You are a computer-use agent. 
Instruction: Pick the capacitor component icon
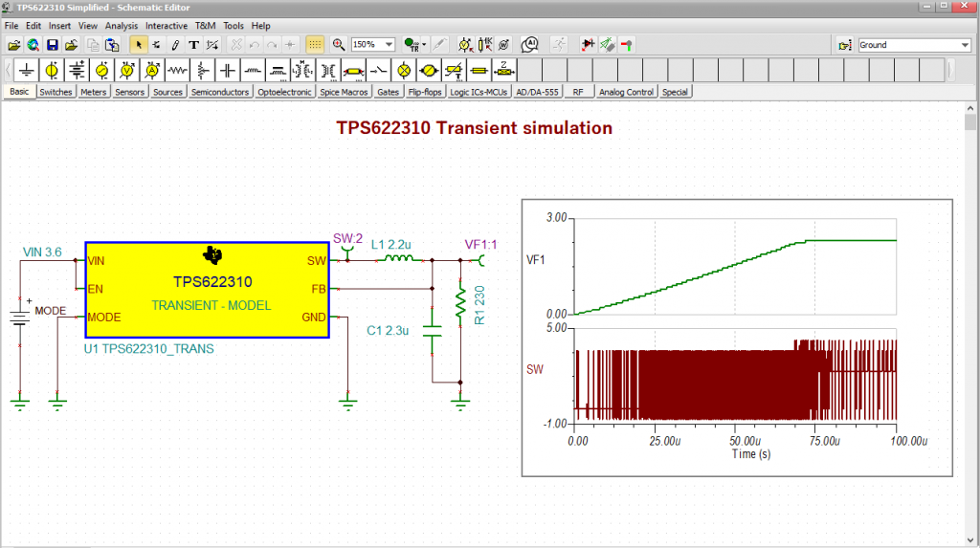coord(227,71)
